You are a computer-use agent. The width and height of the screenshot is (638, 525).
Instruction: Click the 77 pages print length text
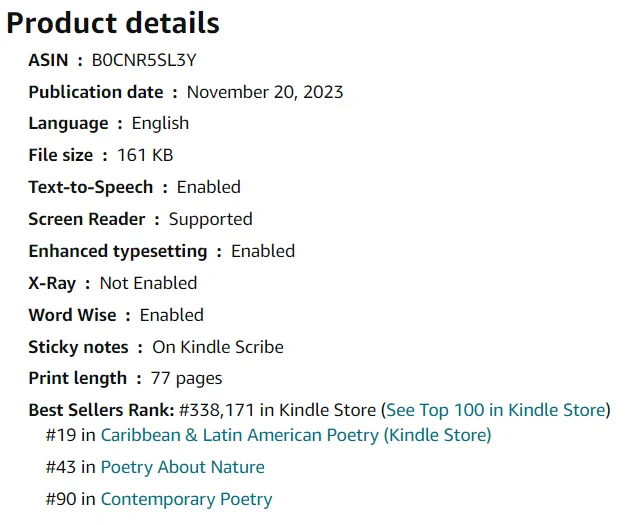coord(186,378)
